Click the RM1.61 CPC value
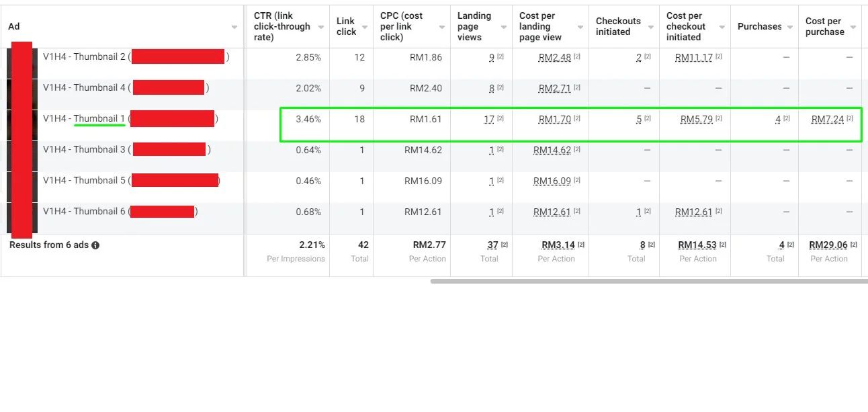The width and height of the screenshot is (868, 412). point(426,119)
